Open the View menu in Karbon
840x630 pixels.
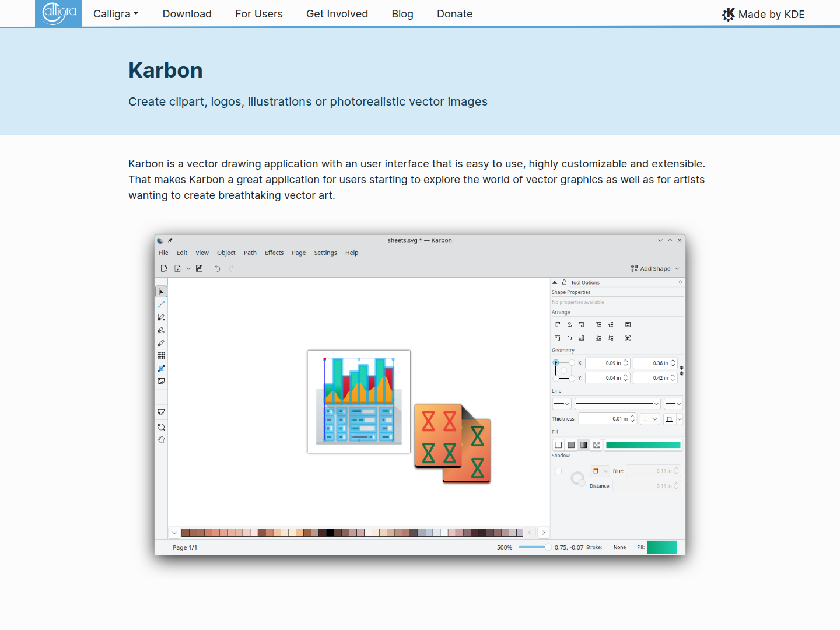coord(202,253)
